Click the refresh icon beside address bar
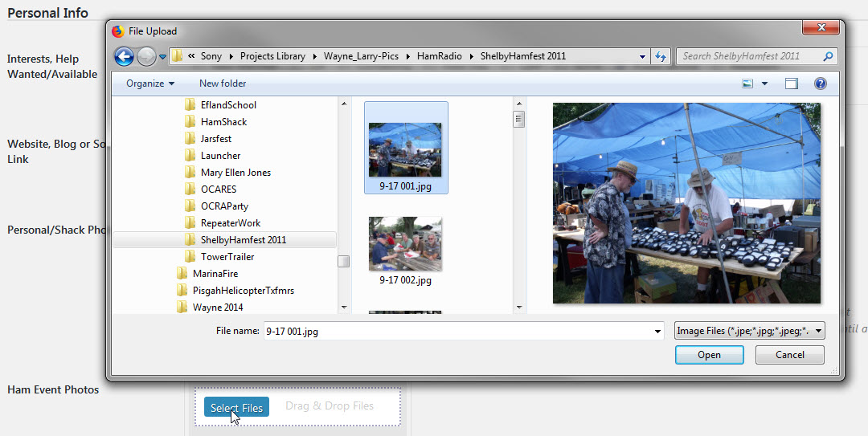The width and height of the screenshot is (868, 436). (x=661, y=56)
